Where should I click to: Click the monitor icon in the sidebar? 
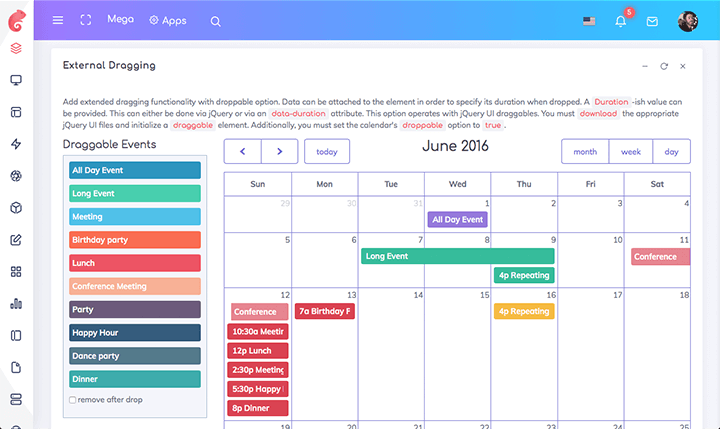coord(15,80)
